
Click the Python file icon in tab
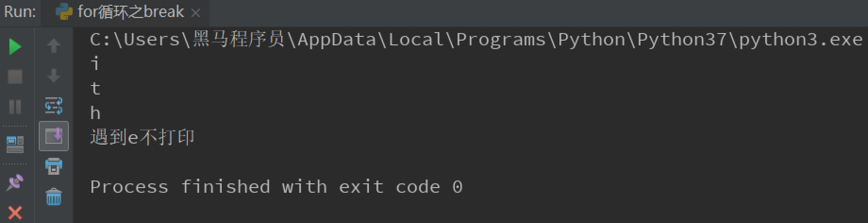pyautogui.click(x=64, y=12)
